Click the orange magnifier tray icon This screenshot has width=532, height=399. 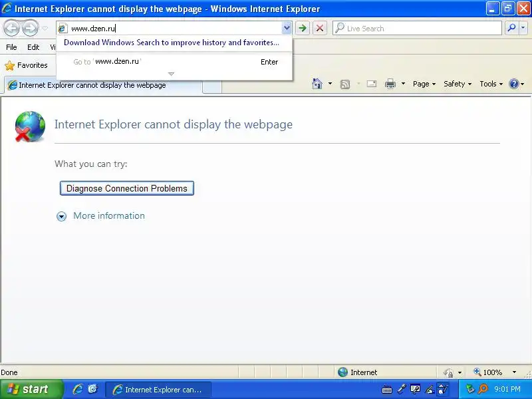(x=483, y=389)
